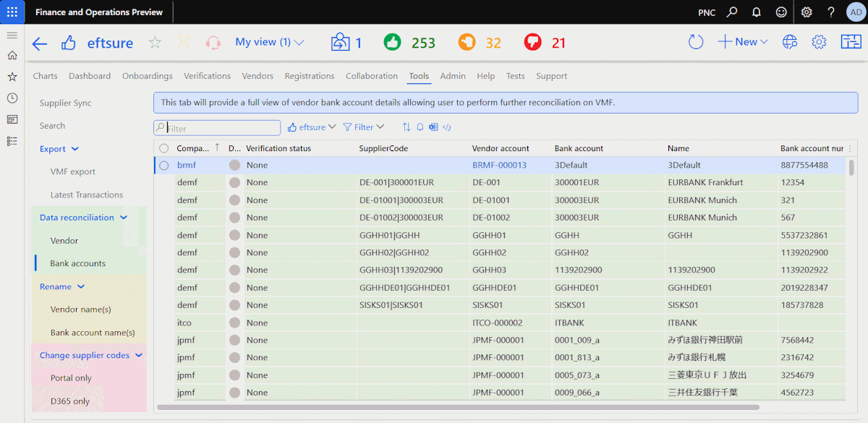
Task: Click the orange 32 status indicator
Action: (x=480, y=43)
